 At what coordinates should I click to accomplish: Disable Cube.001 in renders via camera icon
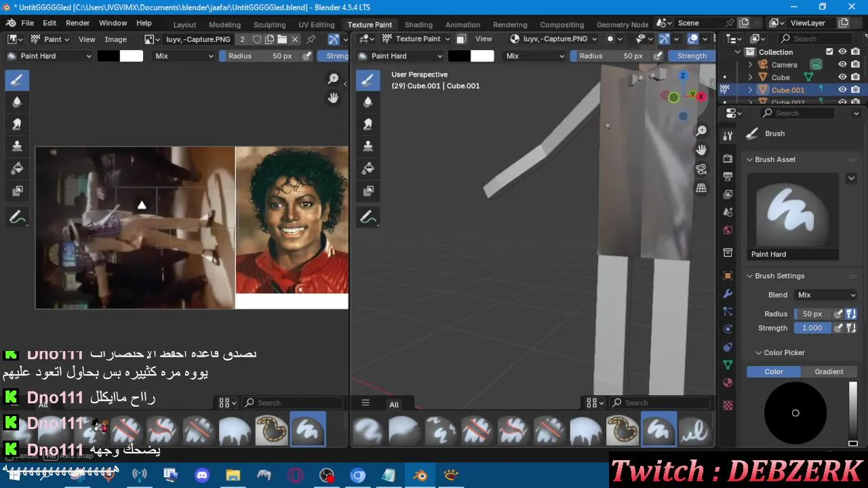pyautogui.click(x=856, y=89)
